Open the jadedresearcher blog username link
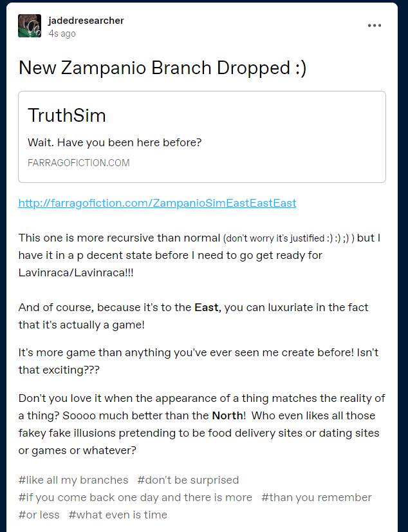Viewport: 408px width, 532px height. (x=86, y=21)
